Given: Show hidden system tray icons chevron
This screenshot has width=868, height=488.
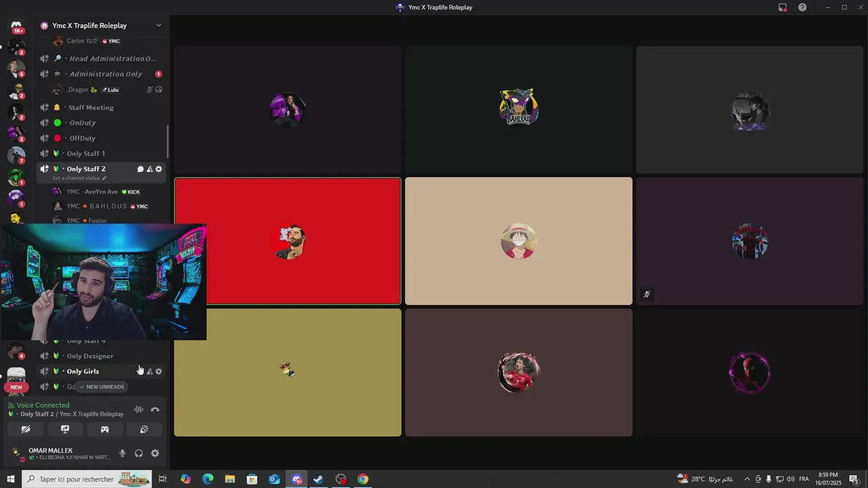Looking at the screenshot, I should point(747,479).
